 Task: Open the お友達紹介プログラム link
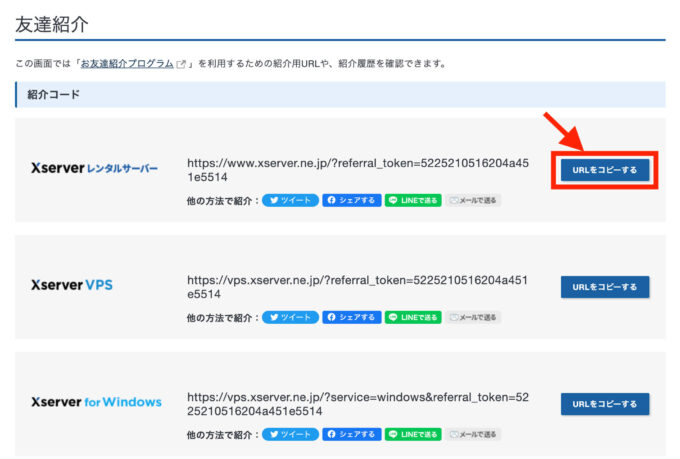pos(128,64)
